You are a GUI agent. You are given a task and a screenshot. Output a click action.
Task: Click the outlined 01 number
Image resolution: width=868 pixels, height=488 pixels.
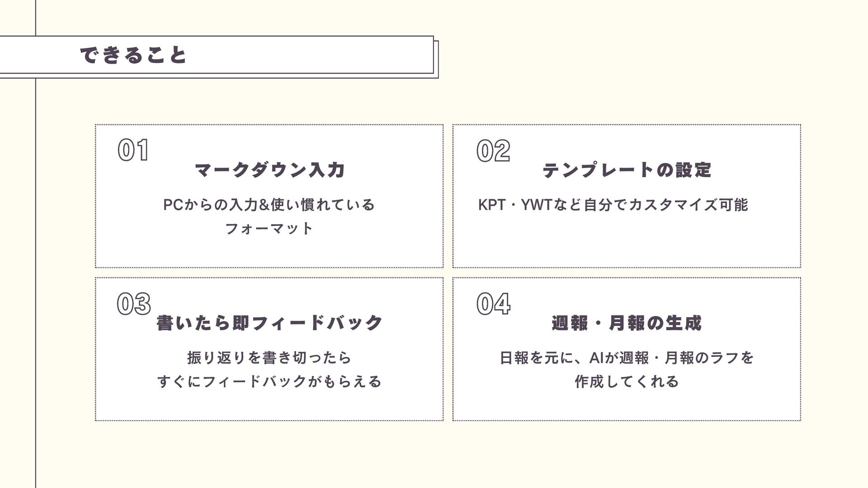133,150
